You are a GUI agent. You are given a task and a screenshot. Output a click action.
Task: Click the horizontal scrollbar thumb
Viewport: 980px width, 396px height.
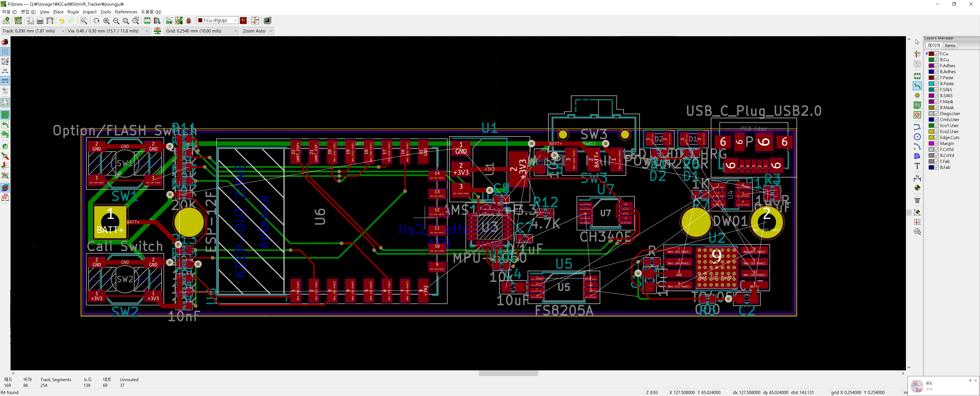click(508, 373)
